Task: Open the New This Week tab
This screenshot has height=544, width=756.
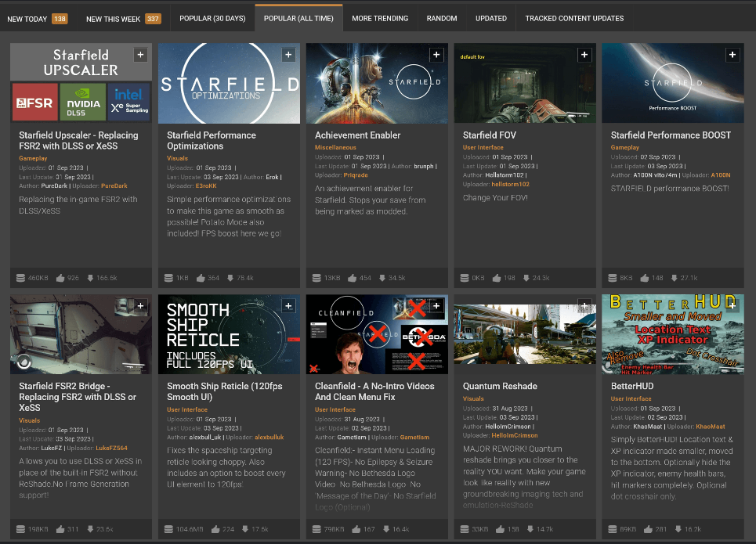Action: pyautogui.click(x=124, y=19)
